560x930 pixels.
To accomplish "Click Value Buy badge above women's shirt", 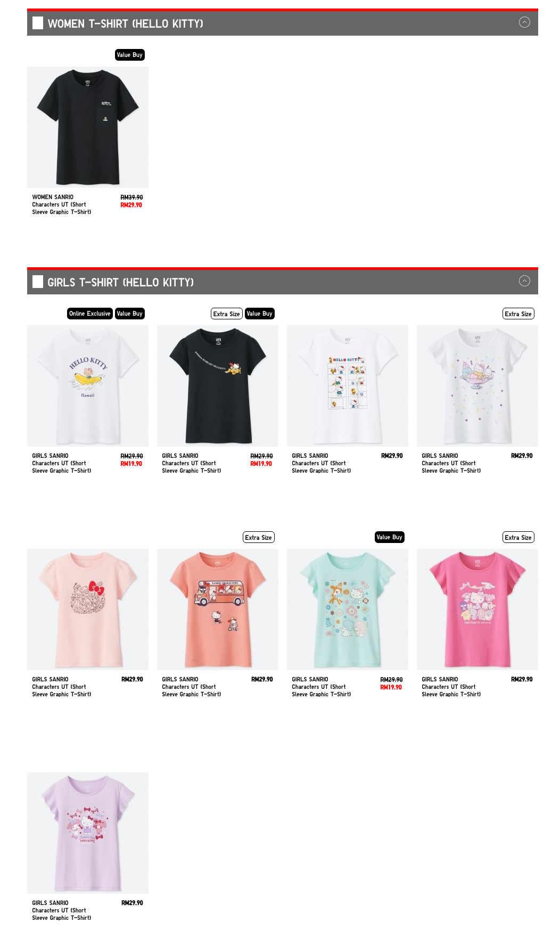I will (130, 55).
